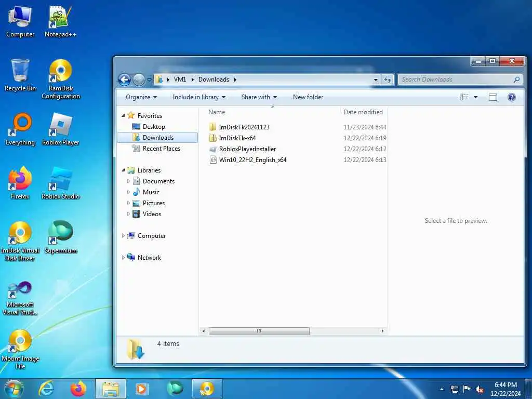Select the Mount Image File shortcut
Viewport: 532px width, 399px height.
click(x=20, y=350)
